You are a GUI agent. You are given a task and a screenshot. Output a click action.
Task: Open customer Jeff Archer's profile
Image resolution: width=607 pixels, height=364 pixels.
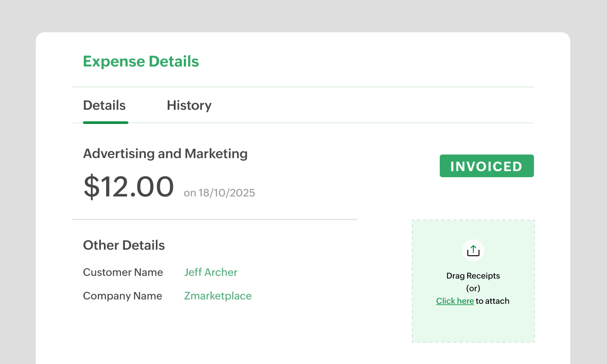click(211, 272)
